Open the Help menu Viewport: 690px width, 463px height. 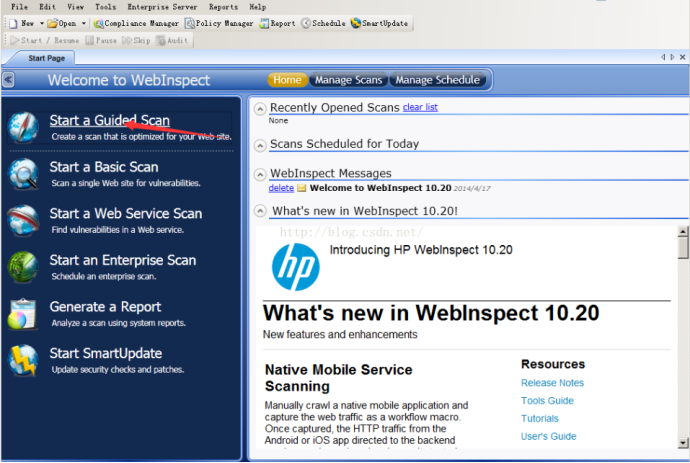tap(257, 7)
